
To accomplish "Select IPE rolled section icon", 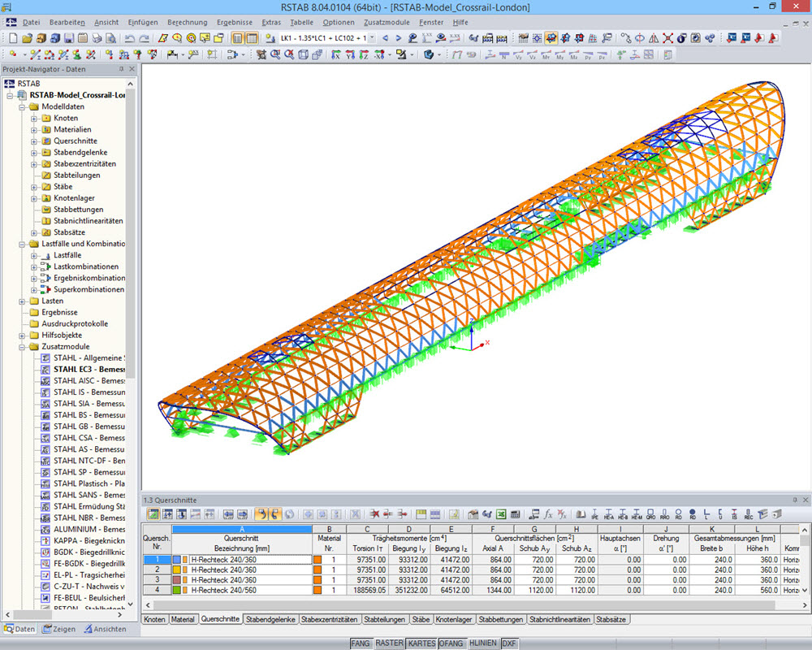I will click(x=594, y=514).
